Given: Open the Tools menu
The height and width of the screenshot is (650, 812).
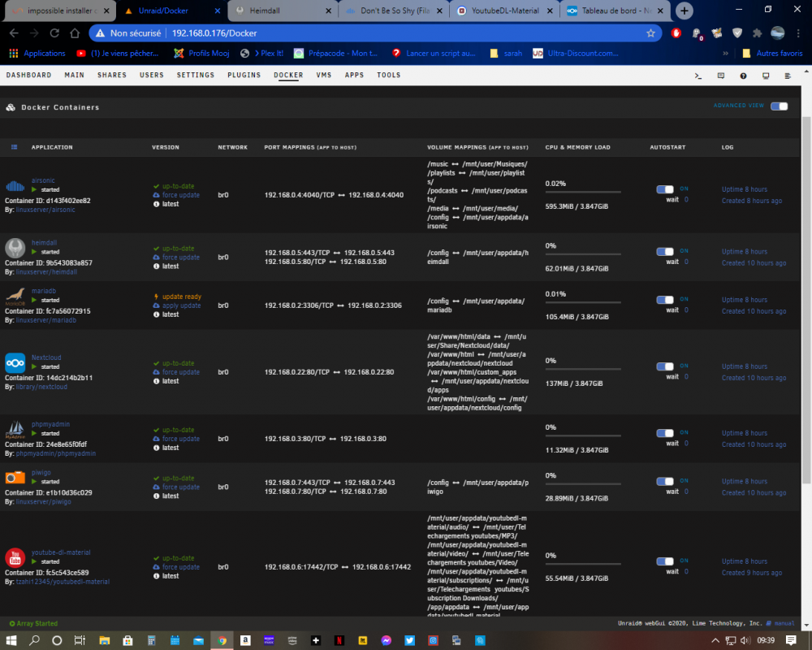Looking at the screenshot, I should [x=388, y=76].
